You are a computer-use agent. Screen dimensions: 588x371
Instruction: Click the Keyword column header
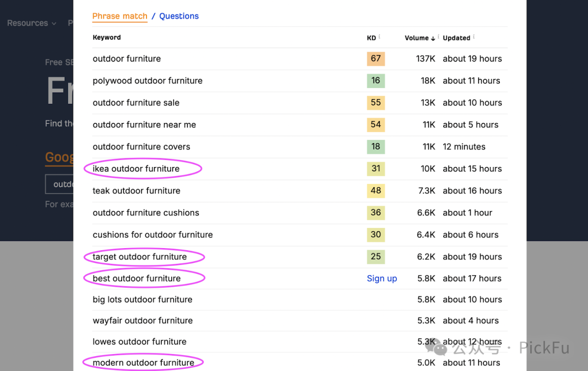(107, 38)
